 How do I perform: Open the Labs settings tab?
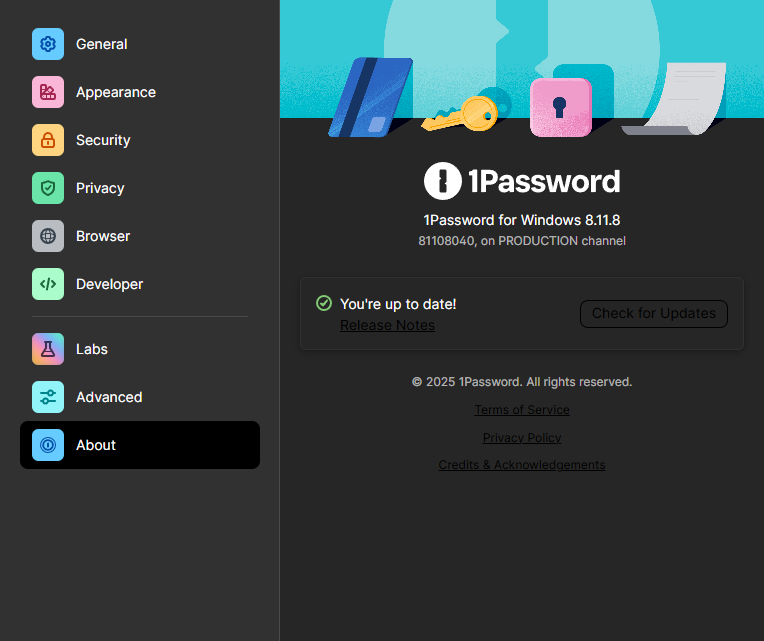coord(140,349)
